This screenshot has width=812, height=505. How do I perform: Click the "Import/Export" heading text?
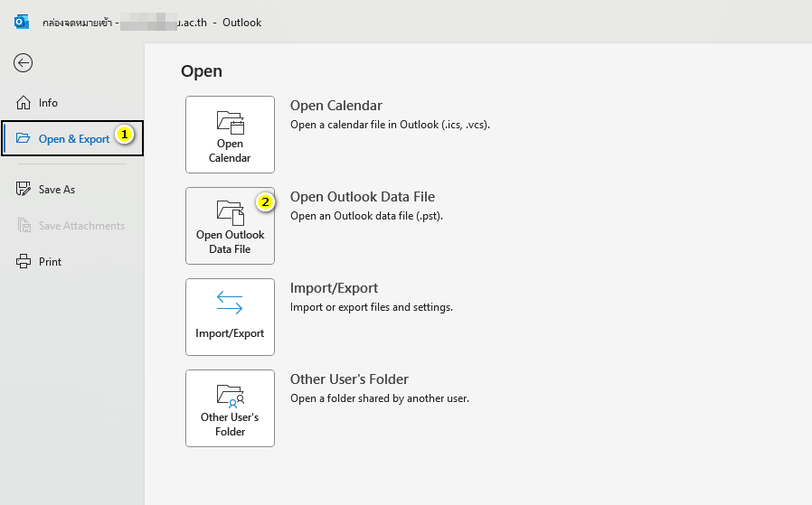pos(334,288)
